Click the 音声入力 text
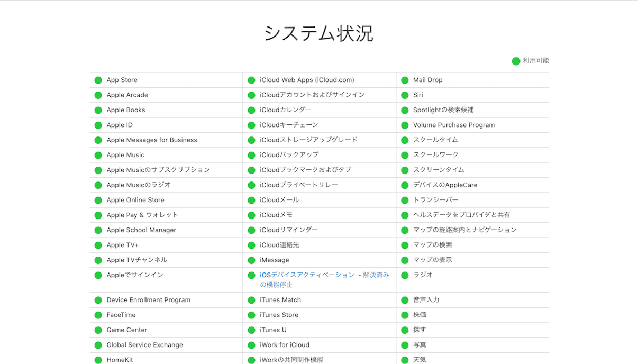638x364 pixels. [426, 299]
